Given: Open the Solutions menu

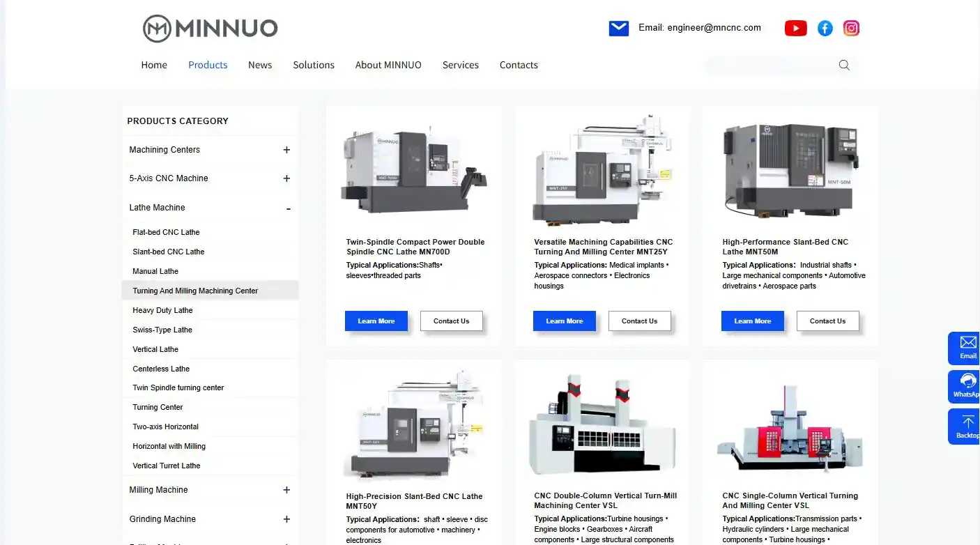Looking at the screenshot, I should (314, 65).
